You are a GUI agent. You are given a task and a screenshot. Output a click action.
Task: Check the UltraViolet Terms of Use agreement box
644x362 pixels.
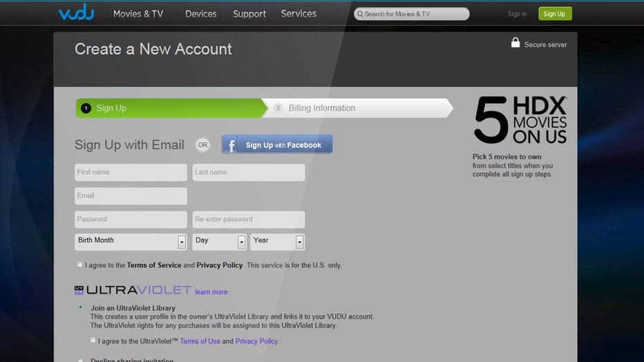click(93, 341)
